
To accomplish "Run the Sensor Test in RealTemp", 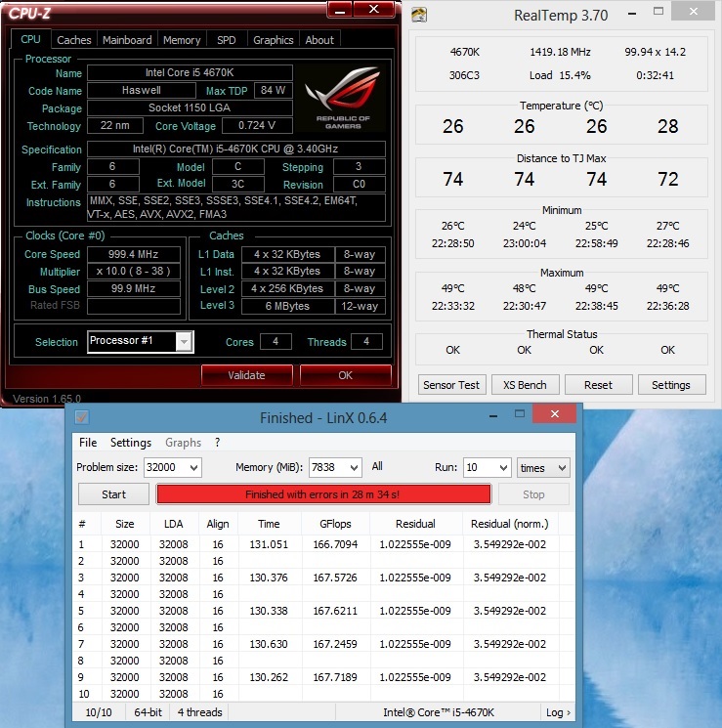I will coord(451,385).
